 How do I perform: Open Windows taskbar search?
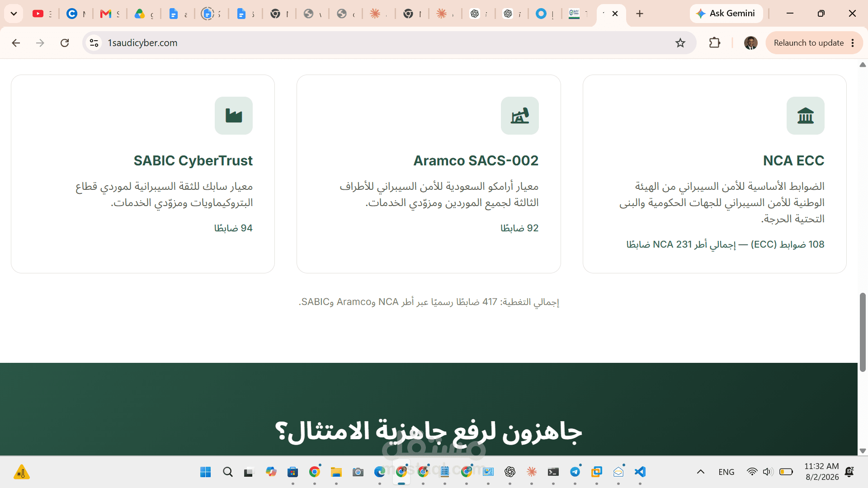point(228,472)
